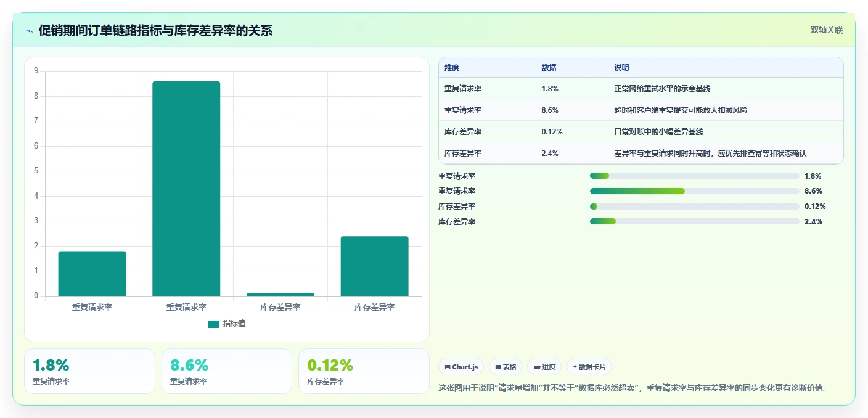
Task: Click the 0.12% cell in the table
Action: pyautogui.click(x=552, y=132)
